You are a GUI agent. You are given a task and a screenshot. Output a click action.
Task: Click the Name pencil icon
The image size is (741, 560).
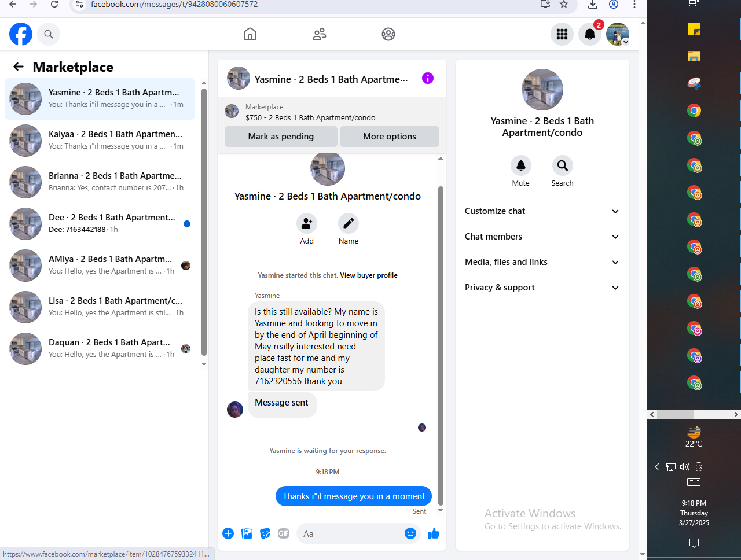[349, 223]
